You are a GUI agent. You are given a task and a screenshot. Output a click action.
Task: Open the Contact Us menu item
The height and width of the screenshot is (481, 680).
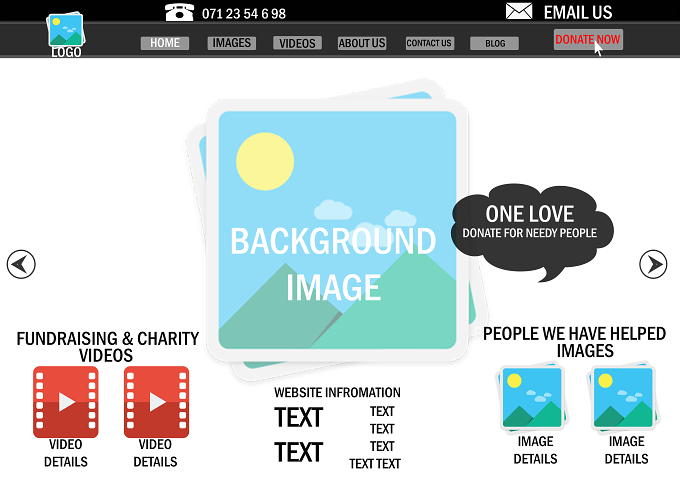point(429,43)
